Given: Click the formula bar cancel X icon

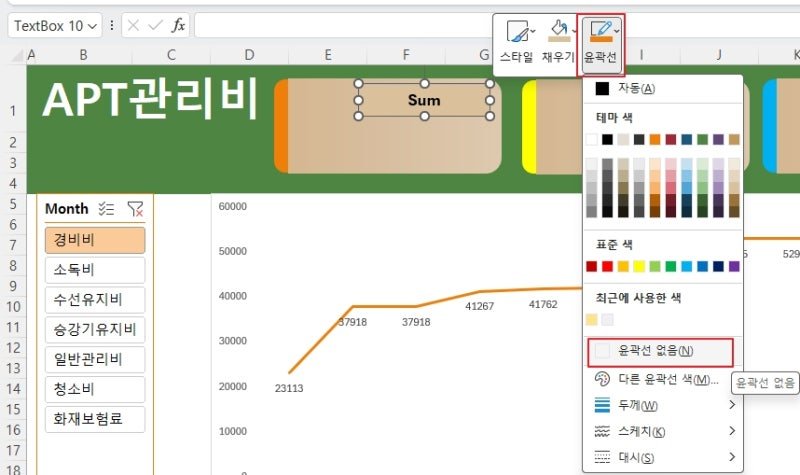Looking at the screenshot, I should [x=133, y=26].
